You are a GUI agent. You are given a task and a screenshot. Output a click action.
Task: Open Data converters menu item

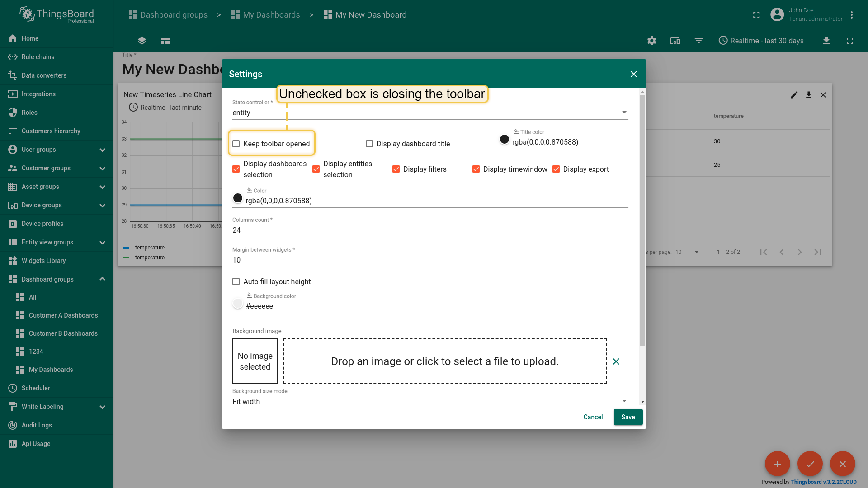pyautogui.click(x=57, y=75)
